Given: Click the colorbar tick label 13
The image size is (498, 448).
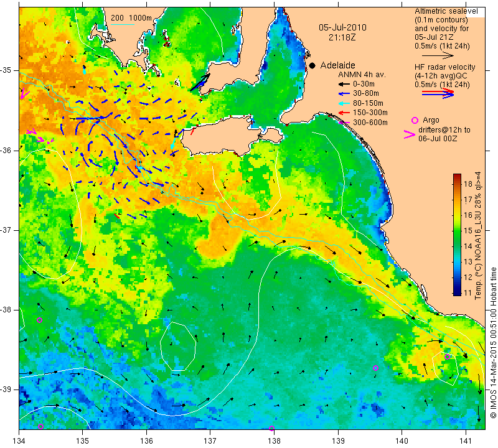Looking at the screenshot, I should 469,262.
